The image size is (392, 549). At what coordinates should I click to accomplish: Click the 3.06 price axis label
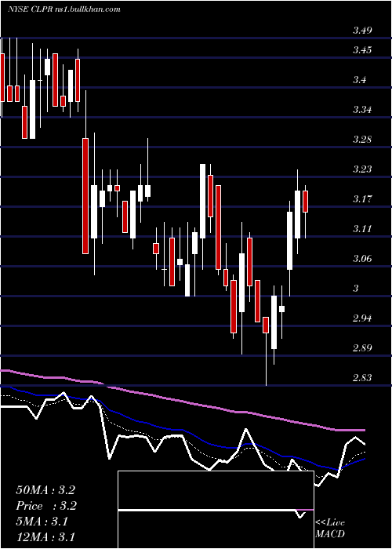[362, 259]
